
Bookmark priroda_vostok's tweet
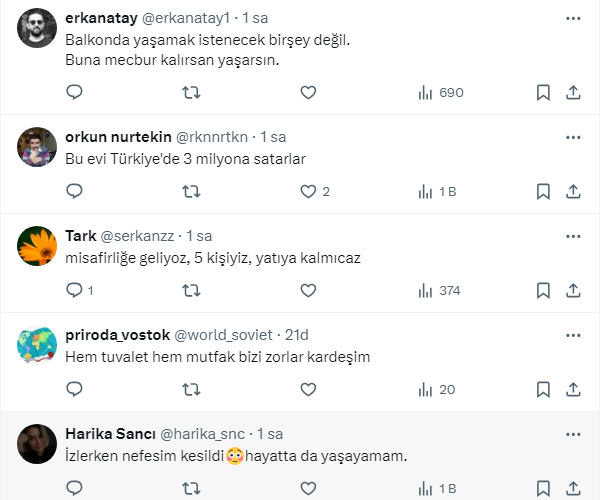click(x=543, y=389)
